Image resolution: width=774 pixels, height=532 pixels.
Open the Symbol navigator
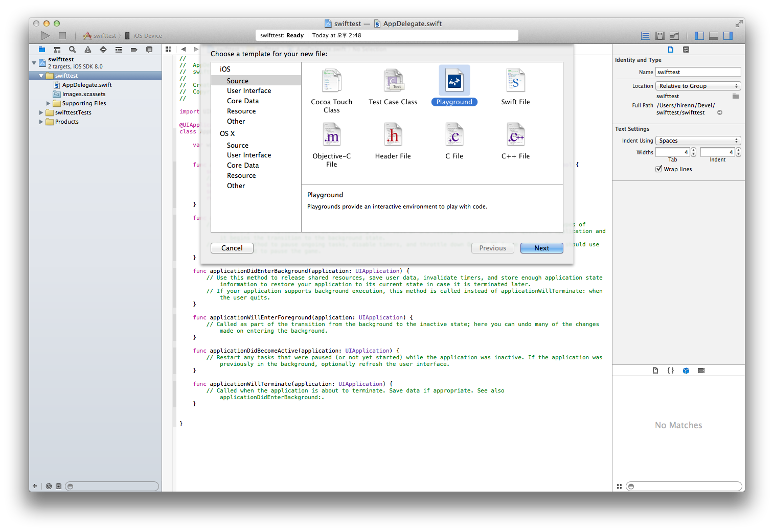[57, 50]
